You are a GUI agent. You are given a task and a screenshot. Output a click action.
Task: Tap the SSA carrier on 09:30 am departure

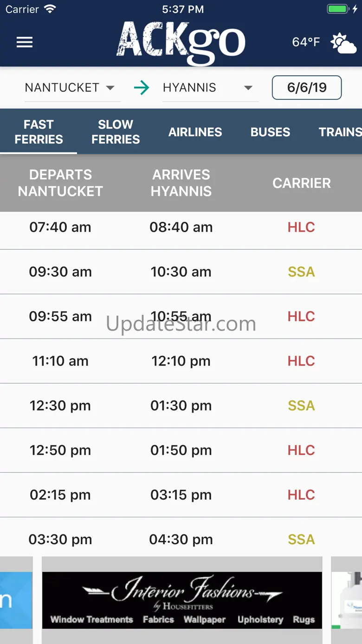(301, 272)
